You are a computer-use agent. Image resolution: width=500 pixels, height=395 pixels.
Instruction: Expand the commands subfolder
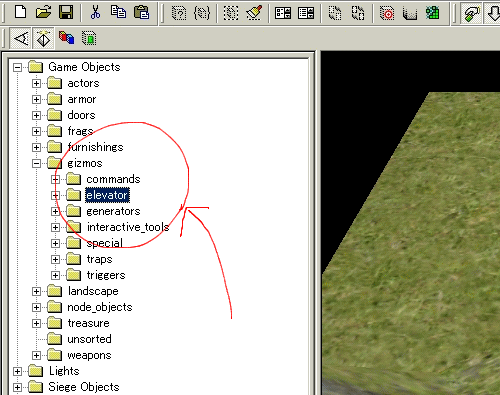click(55, 179)
